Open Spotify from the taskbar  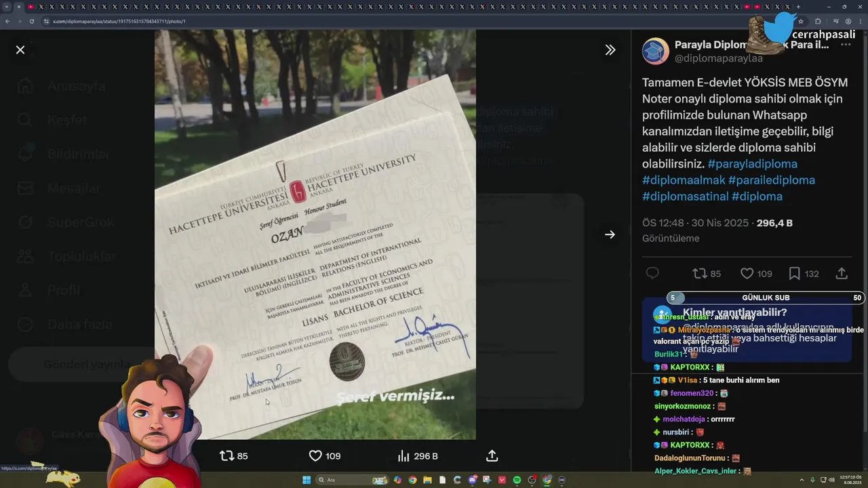[517, 480]
